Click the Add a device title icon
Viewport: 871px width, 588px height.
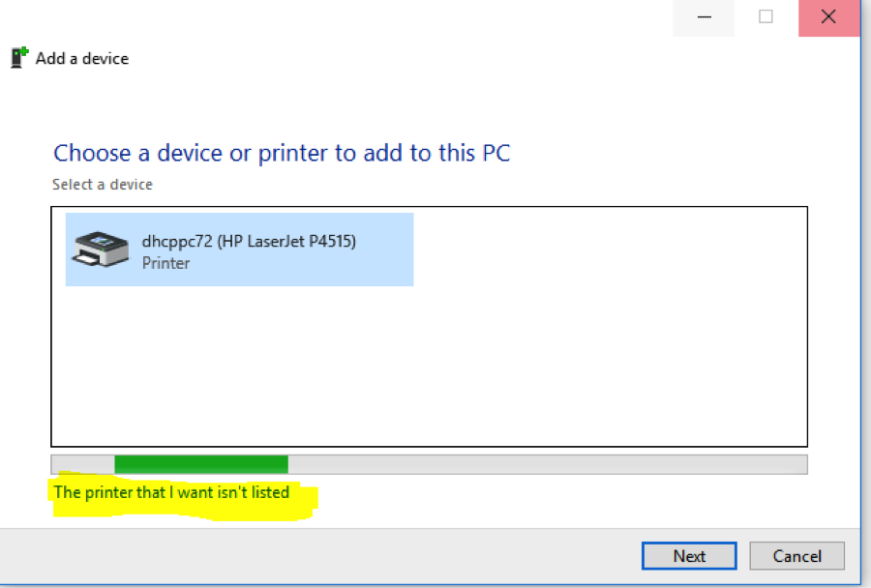18,58
